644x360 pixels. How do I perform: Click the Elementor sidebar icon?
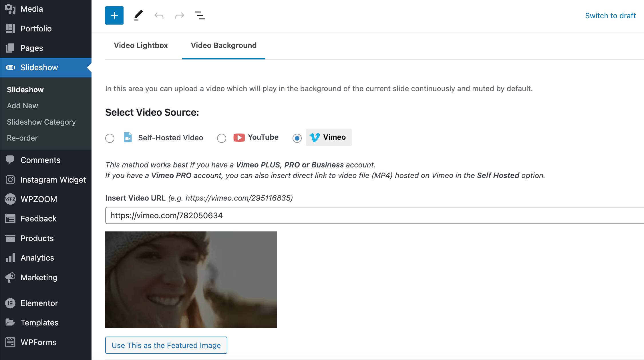pos(10,303)
